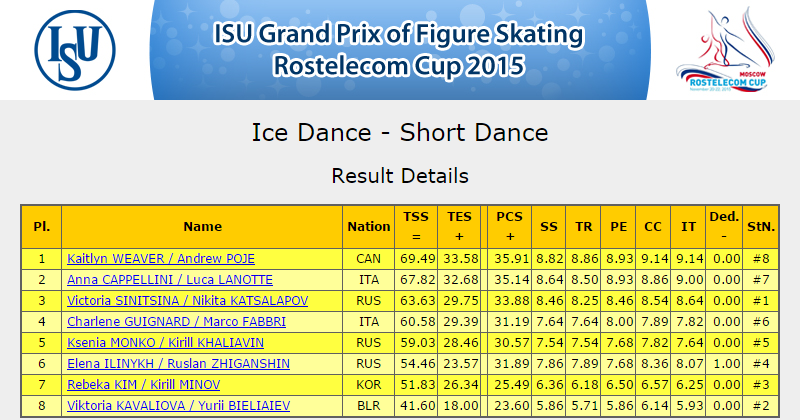800x420 pixels.
Task: Click the Rostelecom Cup Moscow logo
Action: pos(725,50)
